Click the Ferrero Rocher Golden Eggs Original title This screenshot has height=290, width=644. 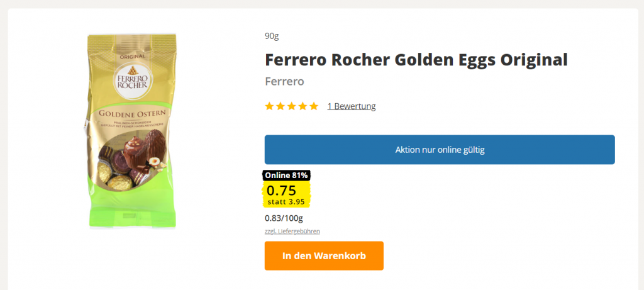click(416, 60)
